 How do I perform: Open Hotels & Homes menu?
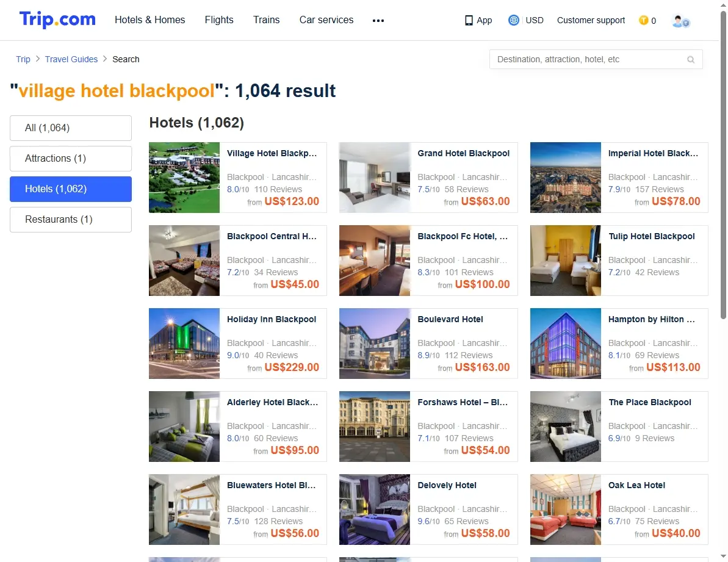(x=150, y=20)
